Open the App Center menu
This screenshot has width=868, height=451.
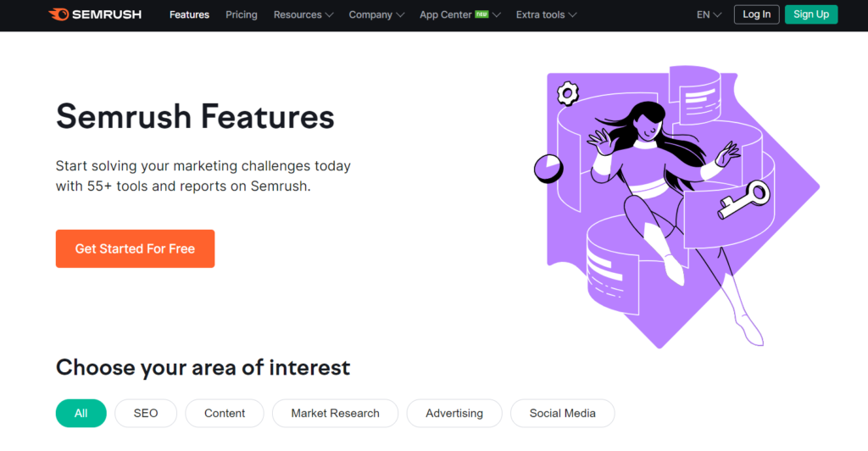[447, 14]
